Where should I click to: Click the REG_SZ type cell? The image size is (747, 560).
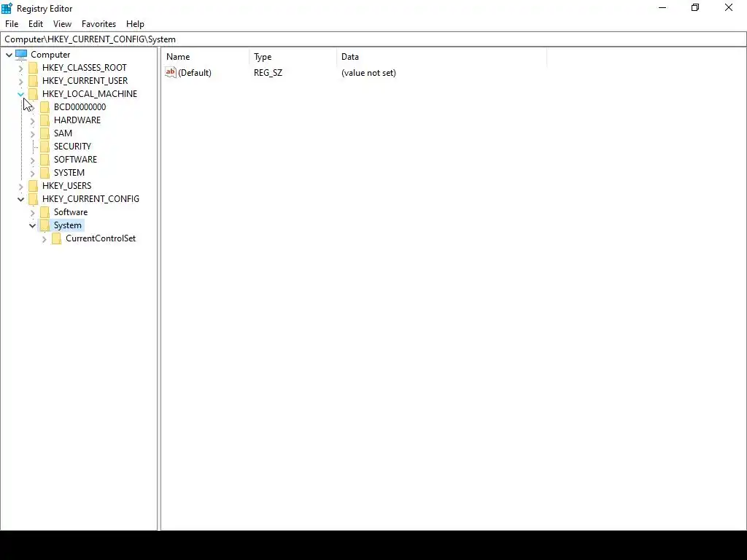268,73
